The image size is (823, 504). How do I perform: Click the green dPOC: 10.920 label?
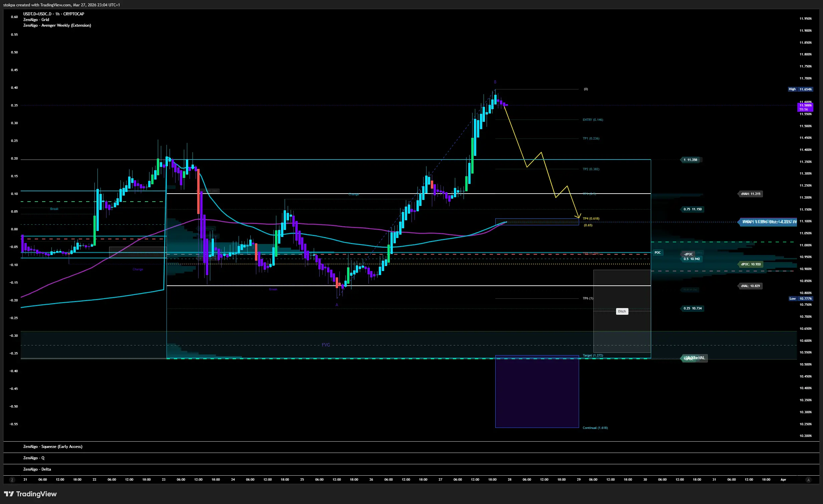(x=751, y=264)
